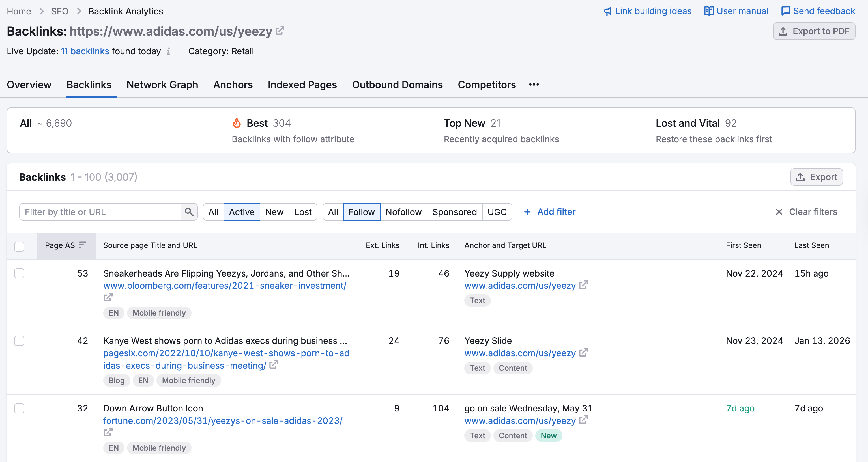Open the Bloomberg article external link icon
Screen dimensions: 868x462
click(108, 297)
